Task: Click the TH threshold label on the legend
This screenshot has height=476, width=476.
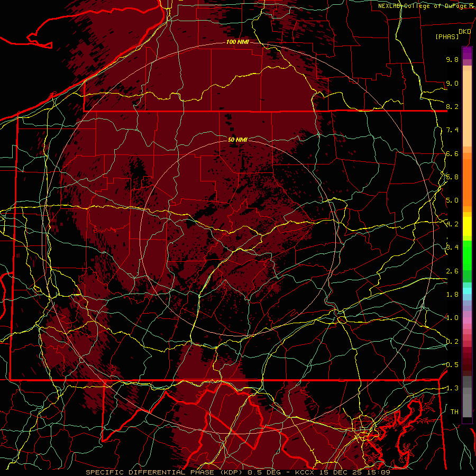Action: point(454,412)
